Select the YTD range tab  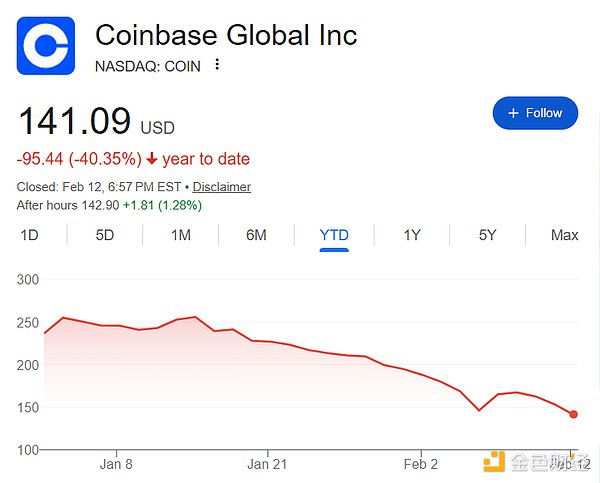pos(333,235)
